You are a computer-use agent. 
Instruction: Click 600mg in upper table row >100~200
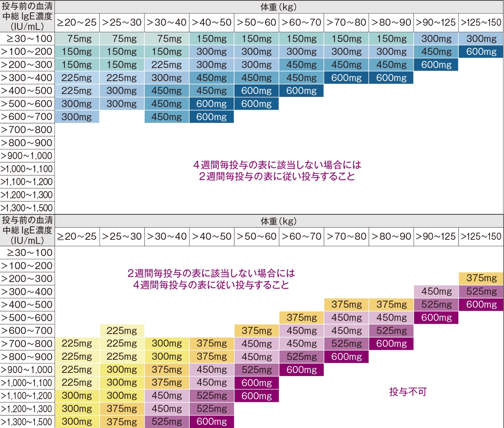click(481, 51)
